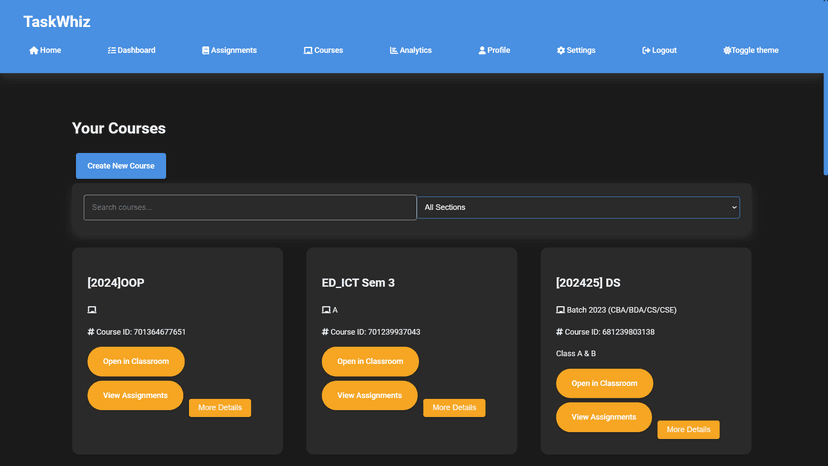The height and width of the screenshot is (466, 828).
Task: Show More Details for [202425] DS
Action: tap(688, 430)
